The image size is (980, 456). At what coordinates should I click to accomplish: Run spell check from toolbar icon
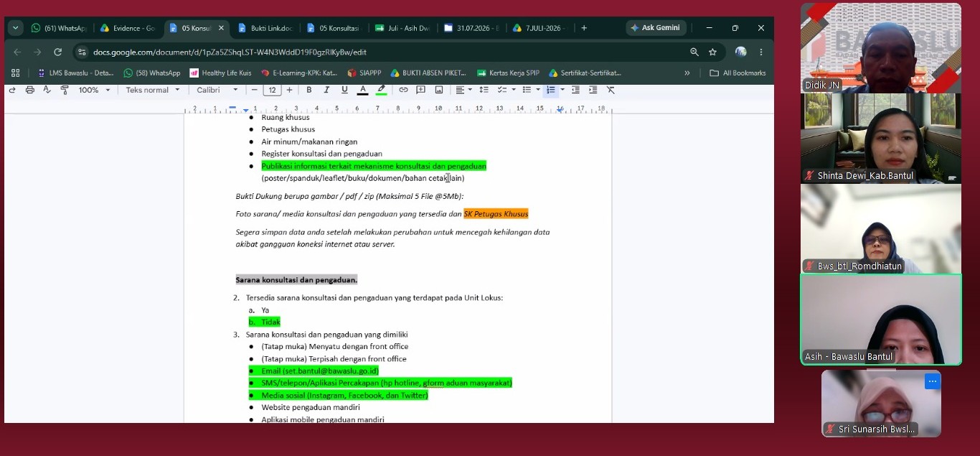click(47, 90)
